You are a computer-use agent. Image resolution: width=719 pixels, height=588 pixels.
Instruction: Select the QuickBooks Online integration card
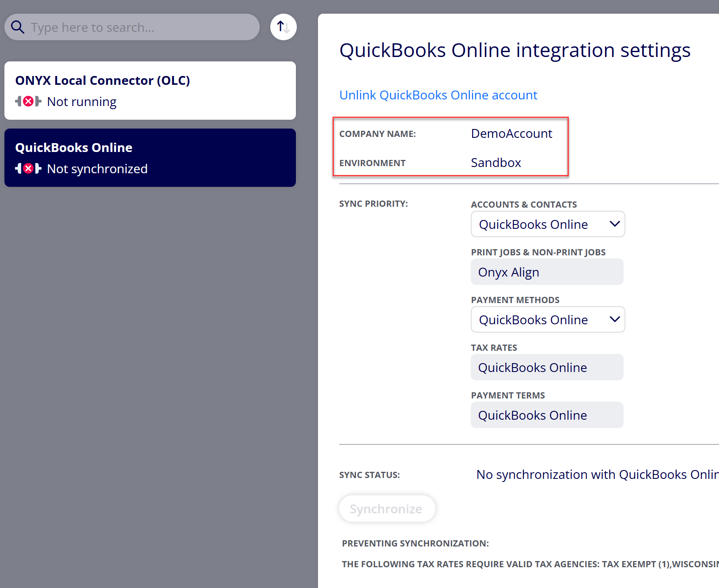[x=150, y=158]
